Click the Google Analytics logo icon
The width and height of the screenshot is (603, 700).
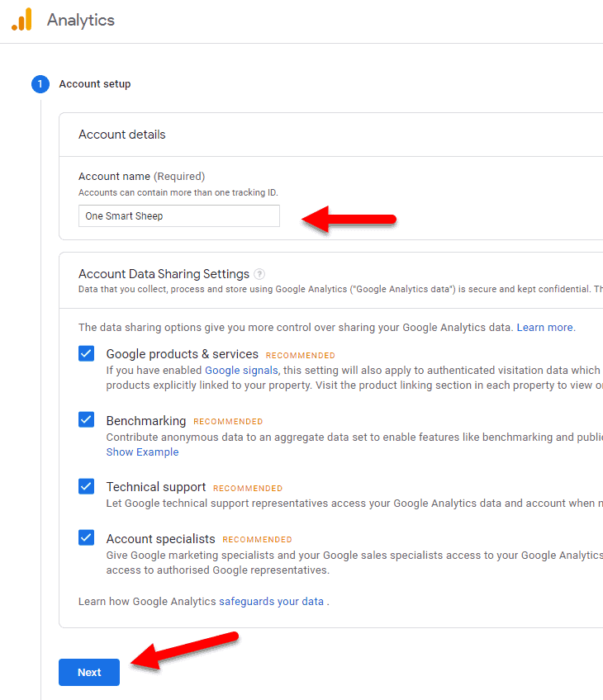21,20
